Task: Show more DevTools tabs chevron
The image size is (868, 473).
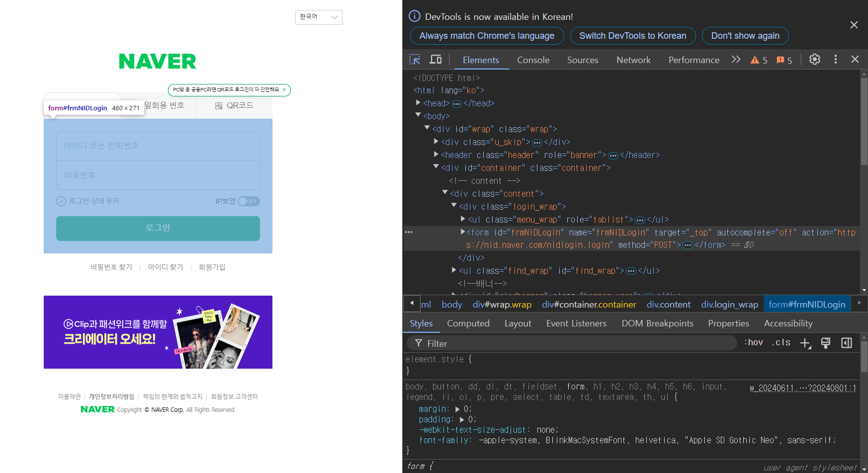Action: pos(736,60)
